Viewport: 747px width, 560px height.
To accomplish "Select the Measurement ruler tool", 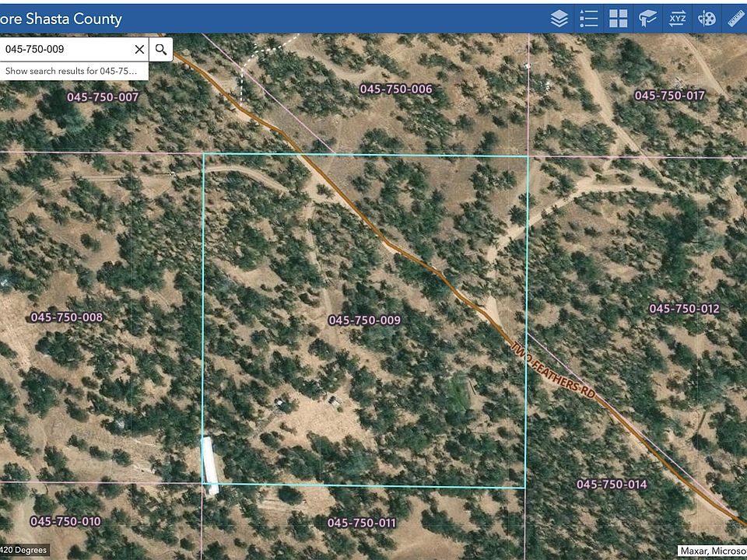I will tap(735, 19).
